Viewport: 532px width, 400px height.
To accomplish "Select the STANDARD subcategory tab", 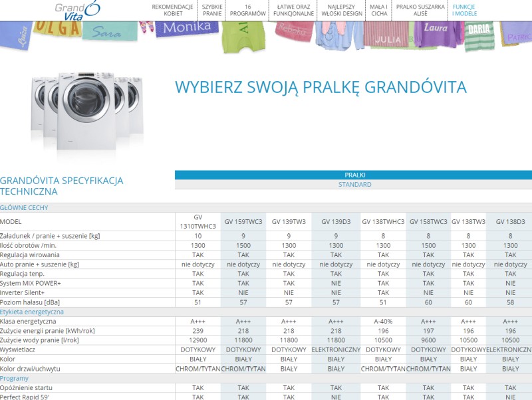I will 355,185.
